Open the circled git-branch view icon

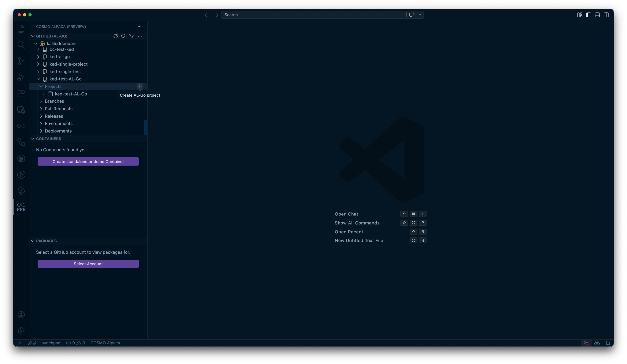pos(21,175)
